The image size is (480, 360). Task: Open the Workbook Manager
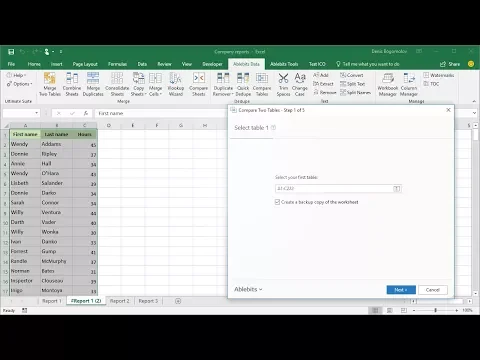pyautogui.click(x=388, y=84)
